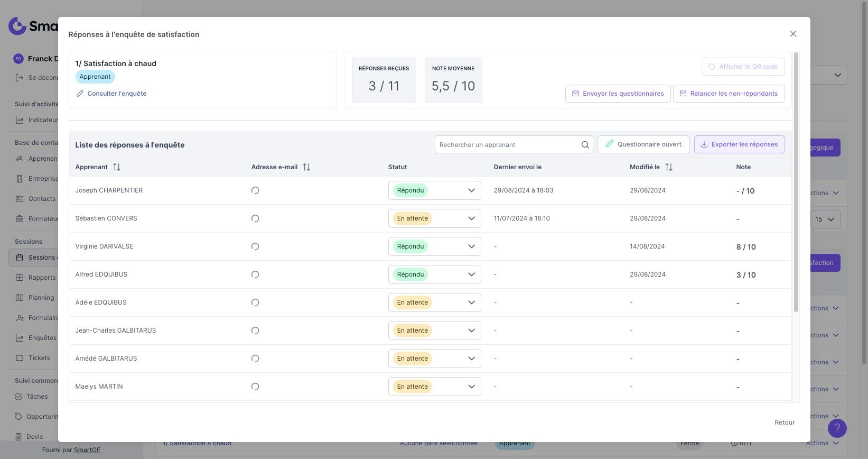
Task: Click Exporter les réponses button
Action: (739, 144)
